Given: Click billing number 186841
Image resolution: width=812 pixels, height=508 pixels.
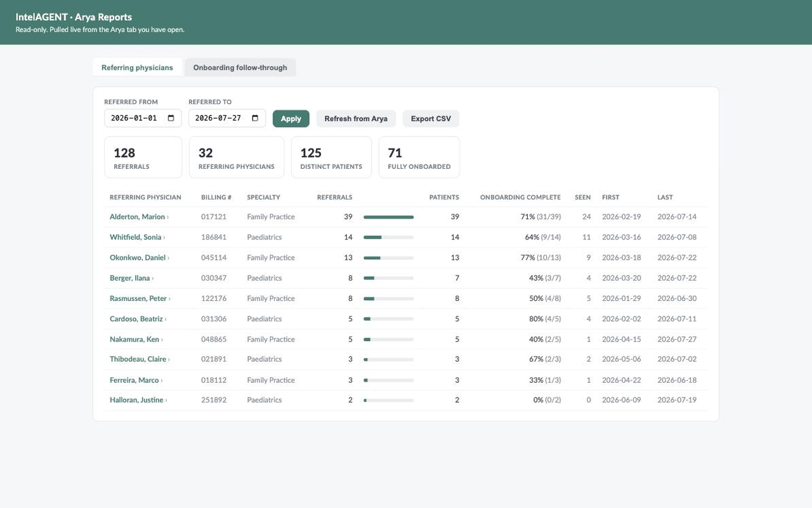Looking at the screenshot, I should pyautogui.click(x=214, y=237).
